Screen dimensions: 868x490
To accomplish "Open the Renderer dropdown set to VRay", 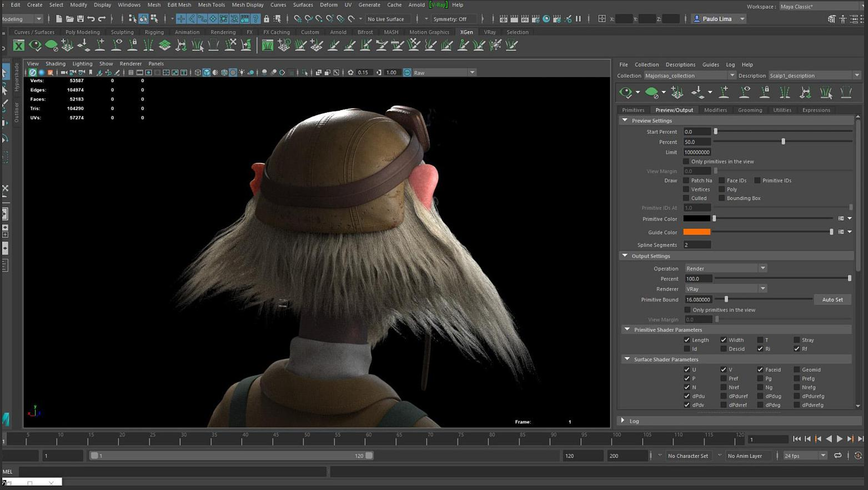I will 725,289.
